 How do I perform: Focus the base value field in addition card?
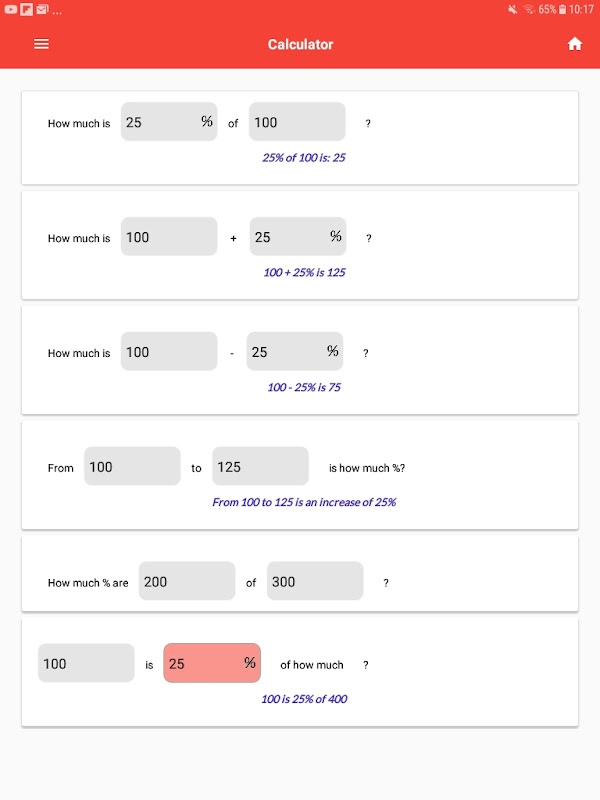(168, 237)
